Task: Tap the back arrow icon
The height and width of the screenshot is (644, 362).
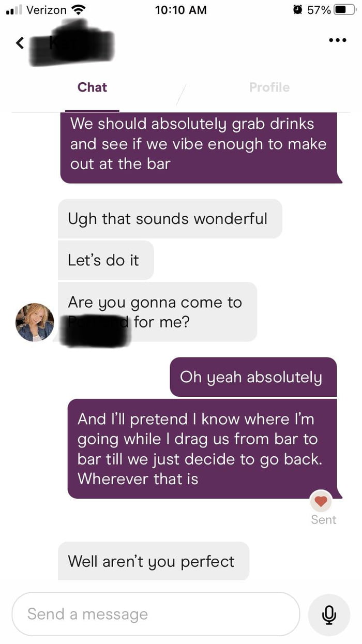Action: point(20,43)
